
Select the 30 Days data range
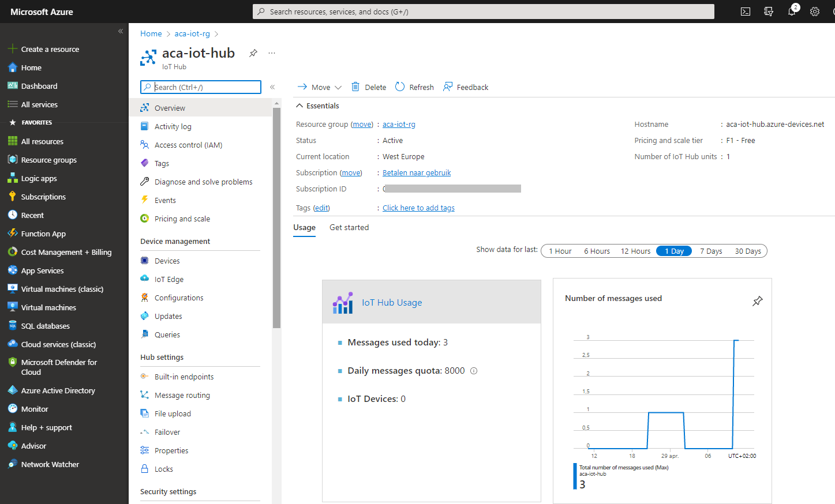pyautogui.click(x=747, y=251)
